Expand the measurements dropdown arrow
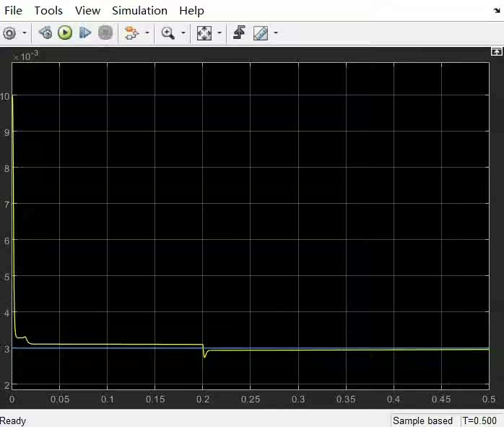Image resolution: width=504 pixels, height=427 pixels. [x=276, y=33]
